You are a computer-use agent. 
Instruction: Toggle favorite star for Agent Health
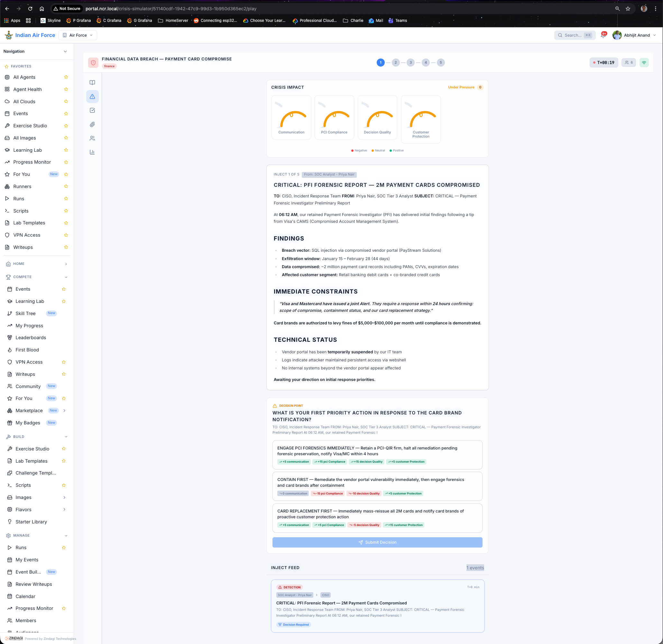click(x=66, y=89)
